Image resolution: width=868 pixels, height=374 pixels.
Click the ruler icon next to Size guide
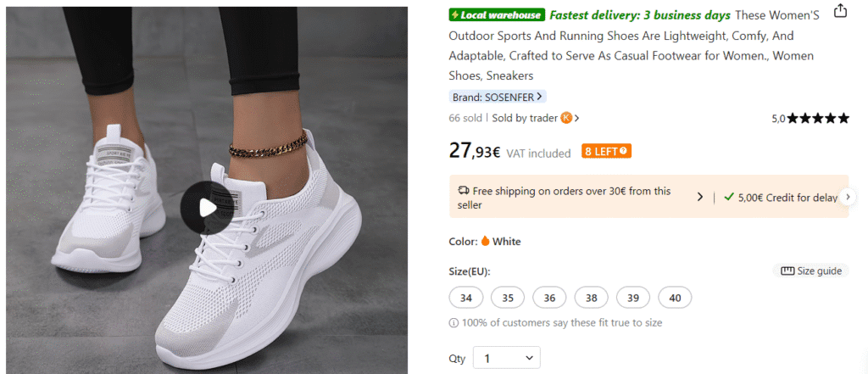click(x=787, y=271)
